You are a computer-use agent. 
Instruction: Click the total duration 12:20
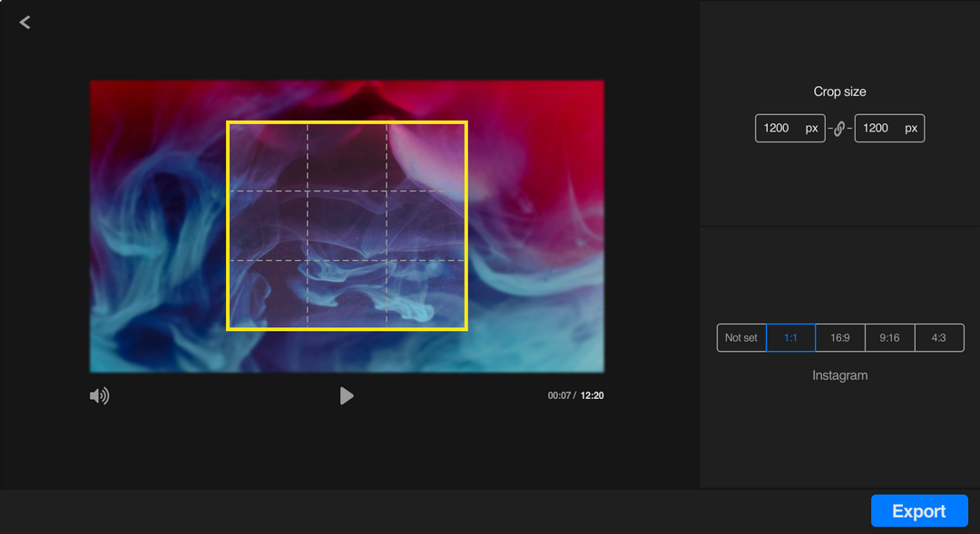click(x=592, y=395)
